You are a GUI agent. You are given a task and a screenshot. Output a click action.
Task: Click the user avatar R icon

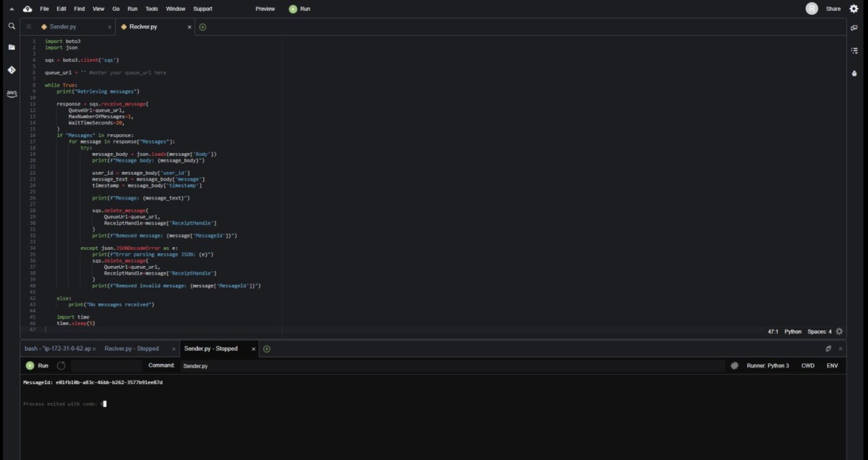(812, 9)
